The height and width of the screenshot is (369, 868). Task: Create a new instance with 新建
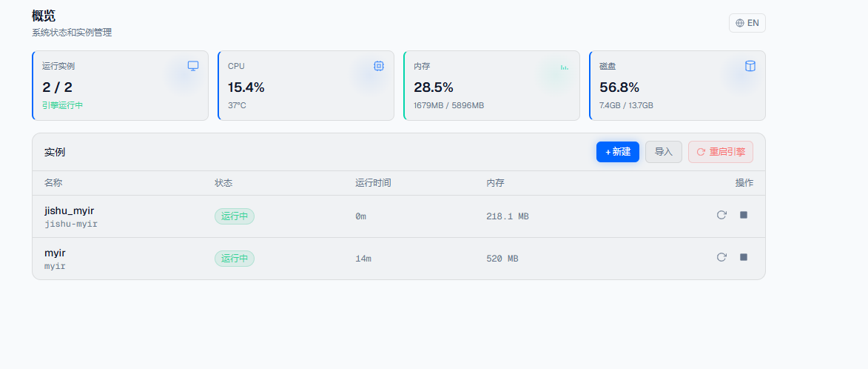click(617, 152)
